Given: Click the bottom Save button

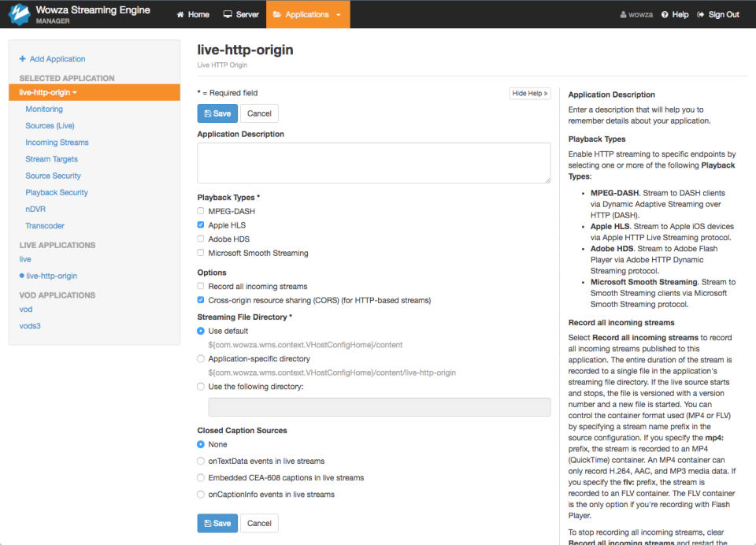Looking at the screenshot, I should pyautogui.click(x=217, y=523).
